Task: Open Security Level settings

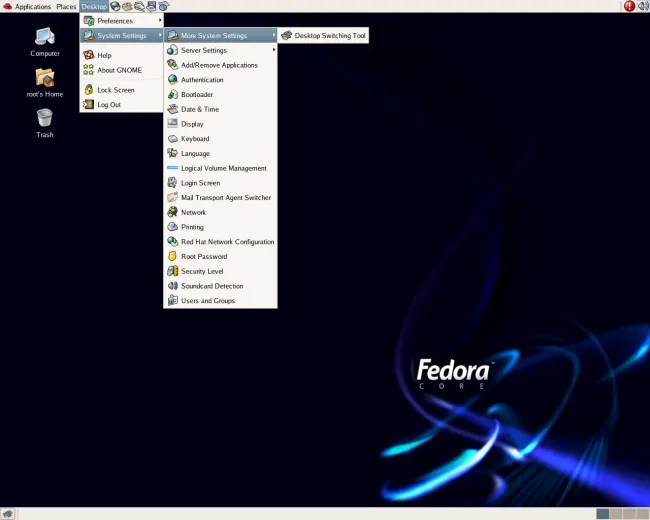Action: pyautogui.click(x=201, y=271)
